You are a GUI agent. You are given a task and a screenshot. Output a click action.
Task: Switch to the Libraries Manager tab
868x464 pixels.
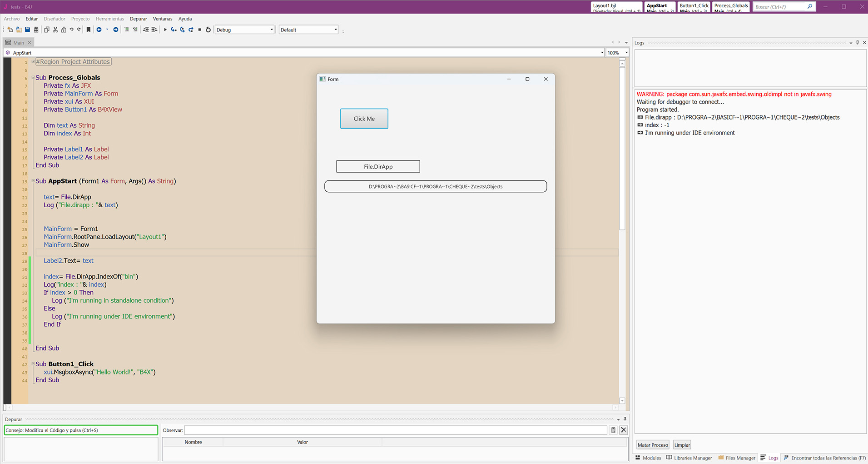[689, 458]
